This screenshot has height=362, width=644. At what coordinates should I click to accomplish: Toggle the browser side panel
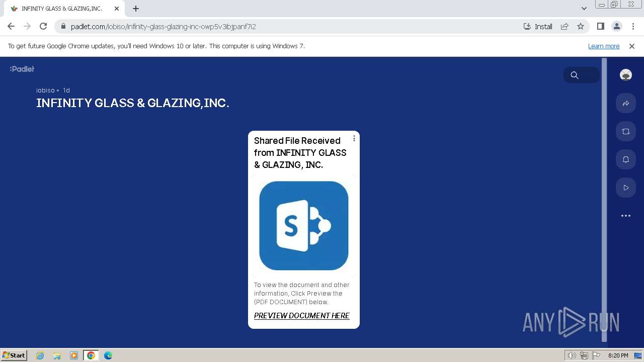coord(600,27)
